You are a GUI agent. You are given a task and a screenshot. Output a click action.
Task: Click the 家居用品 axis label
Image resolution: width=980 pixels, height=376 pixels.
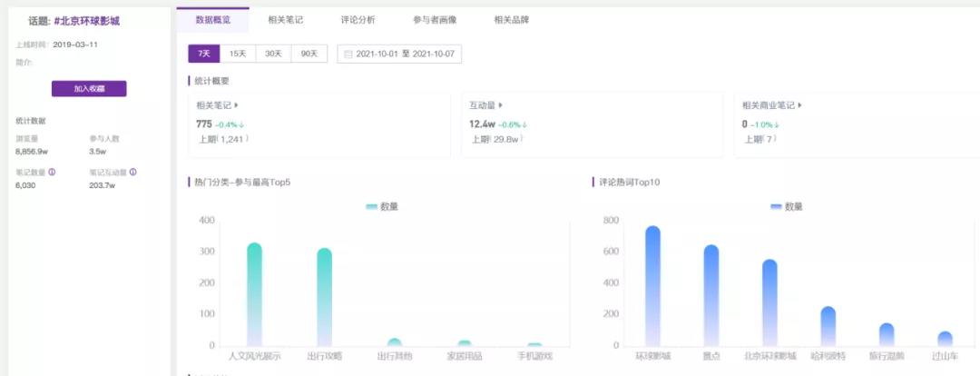click(x=465, y=356)
